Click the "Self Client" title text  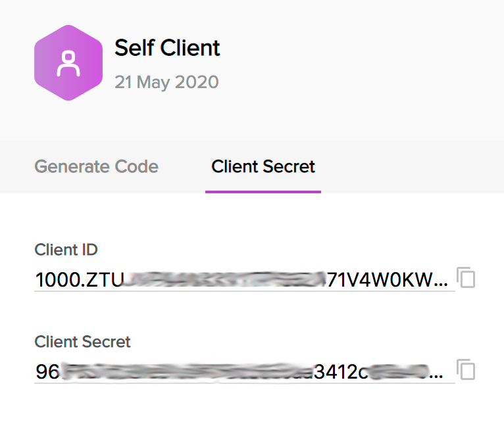tap(167, 47)
